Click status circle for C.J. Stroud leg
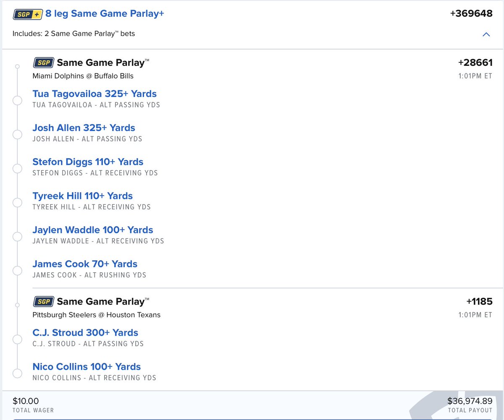The height and width of the screenshot is (420, 504). (x=17, y=339)
